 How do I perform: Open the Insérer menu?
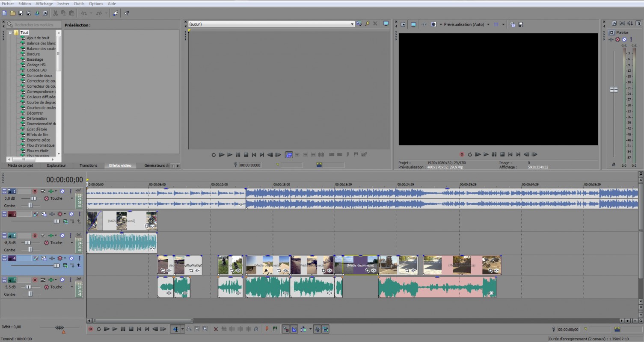[x=63, y=3]
